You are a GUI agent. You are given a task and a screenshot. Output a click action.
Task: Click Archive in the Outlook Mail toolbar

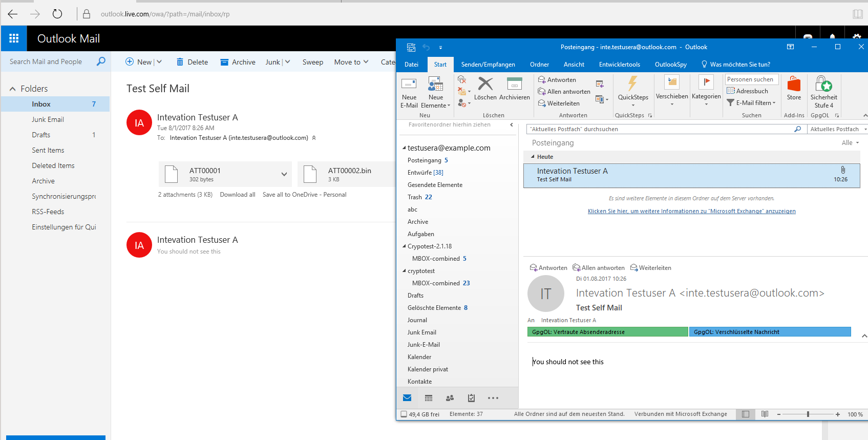click(238, 62)
